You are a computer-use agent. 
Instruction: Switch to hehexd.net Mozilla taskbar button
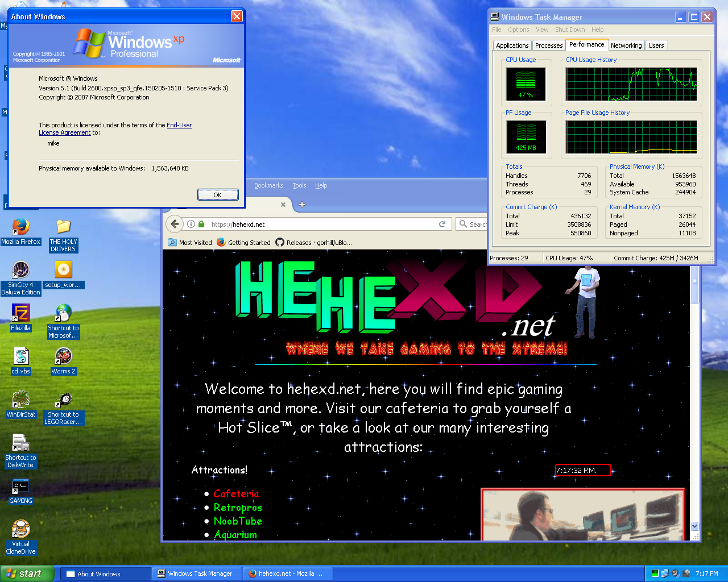click(288, 573)
